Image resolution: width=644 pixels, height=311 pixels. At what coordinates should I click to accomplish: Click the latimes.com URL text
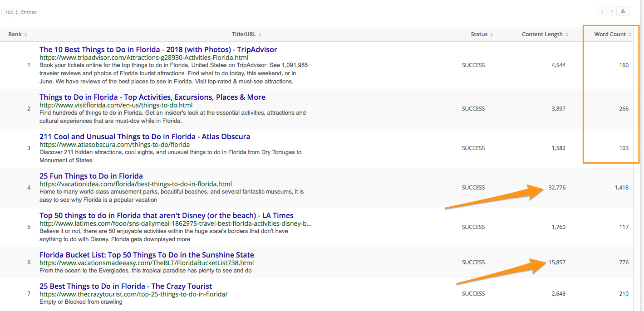[x=176, y=224]
